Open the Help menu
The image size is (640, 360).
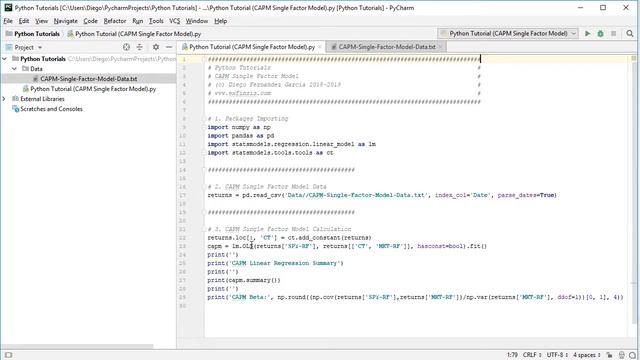click(220, 21)
